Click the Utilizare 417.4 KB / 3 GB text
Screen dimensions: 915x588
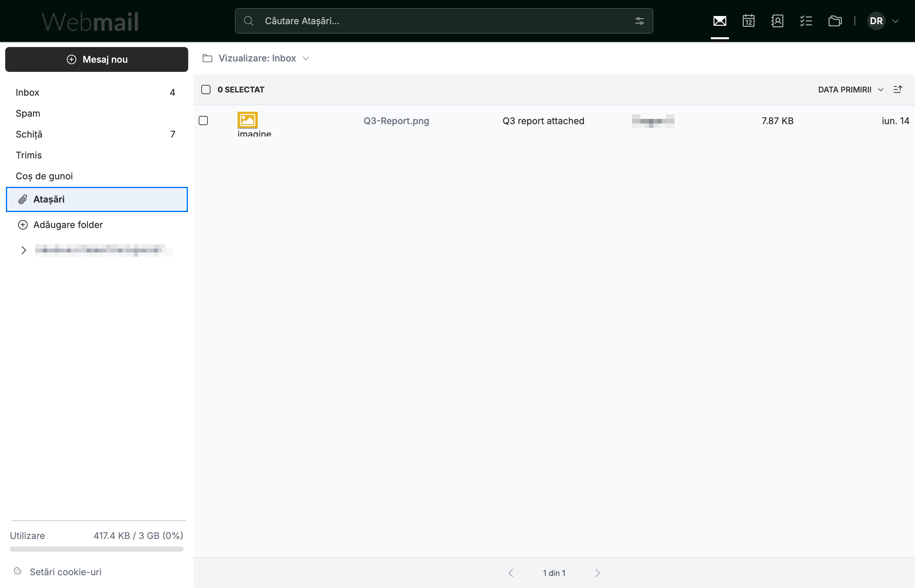pos(97,536)
